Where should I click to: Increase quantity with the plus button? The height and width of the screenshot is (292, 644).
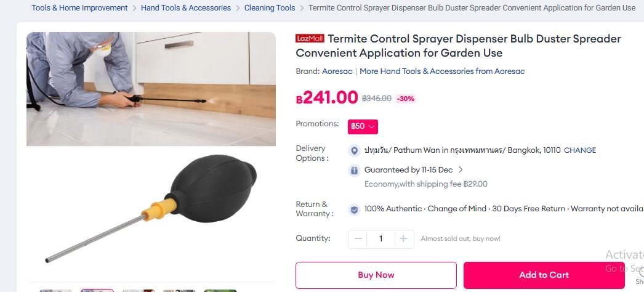(x=403, y=238)
